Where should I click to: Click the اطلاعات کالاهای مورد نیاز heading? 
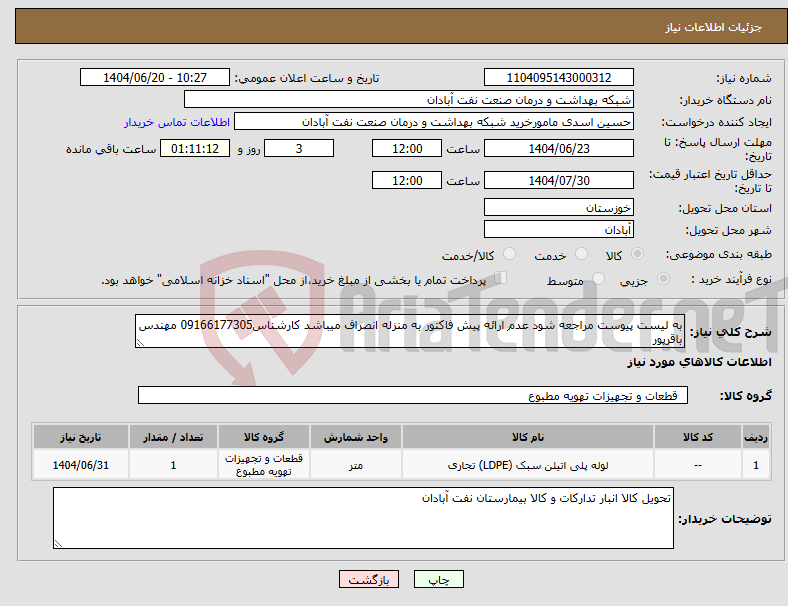tap(699, 362)
